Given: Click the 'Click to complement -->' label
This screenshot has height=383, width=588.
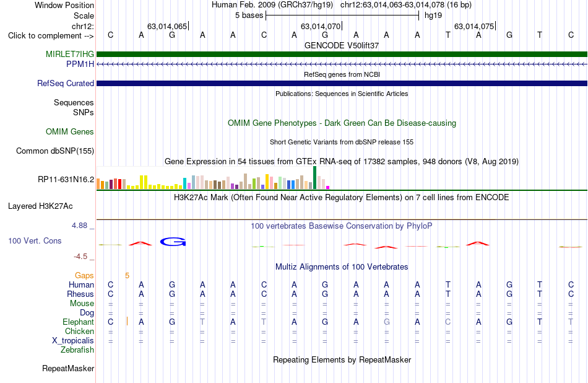Looking at the screenshot, I should [x=51, y=36].
